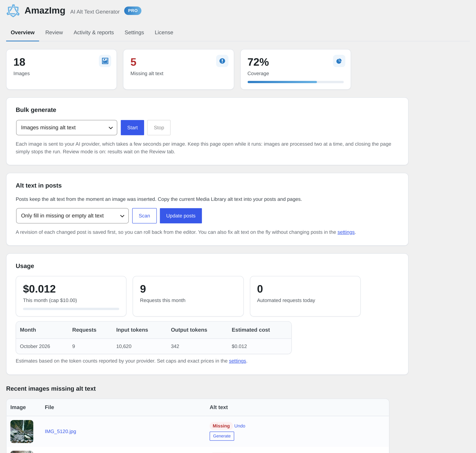Viewport: 476px width, 453px height.
Task: Generate alt text for IMG_5120.jpg
Action: pos(222,436)
